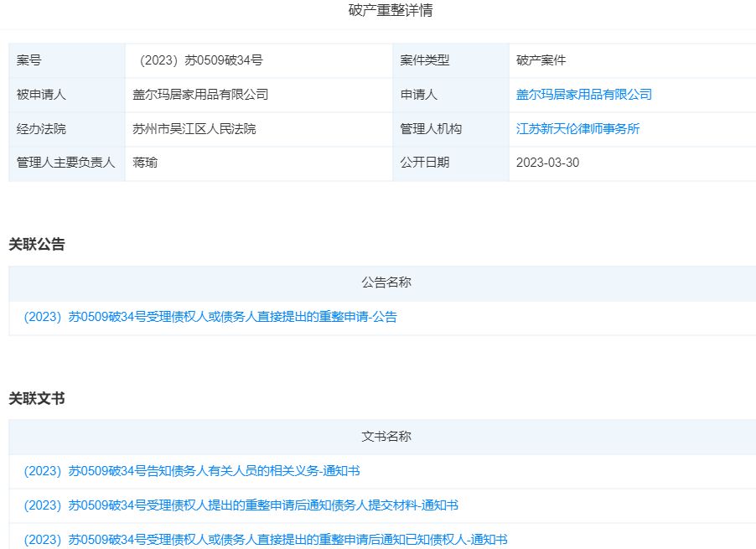756x549 pixels.
Task: Open the 告知债务人有关人员的相关义务 notice link
Action: (192, 471)
